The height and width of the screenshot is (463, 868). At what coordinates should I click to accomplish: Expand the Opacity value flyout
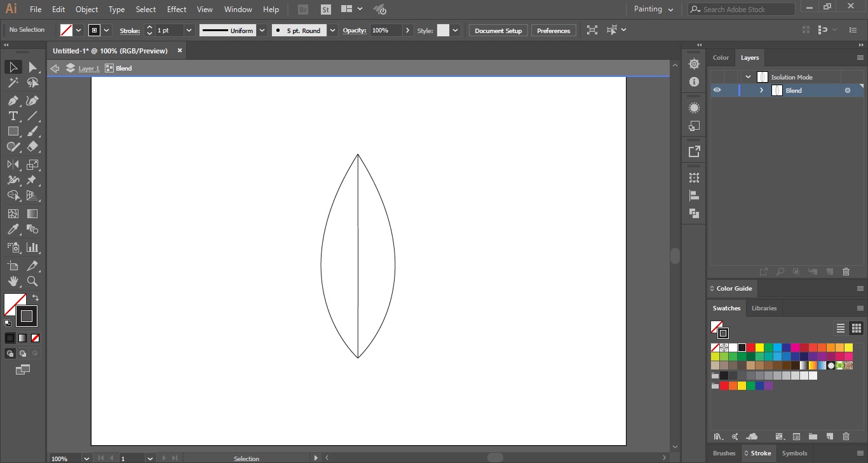click(x=408, y=31)
